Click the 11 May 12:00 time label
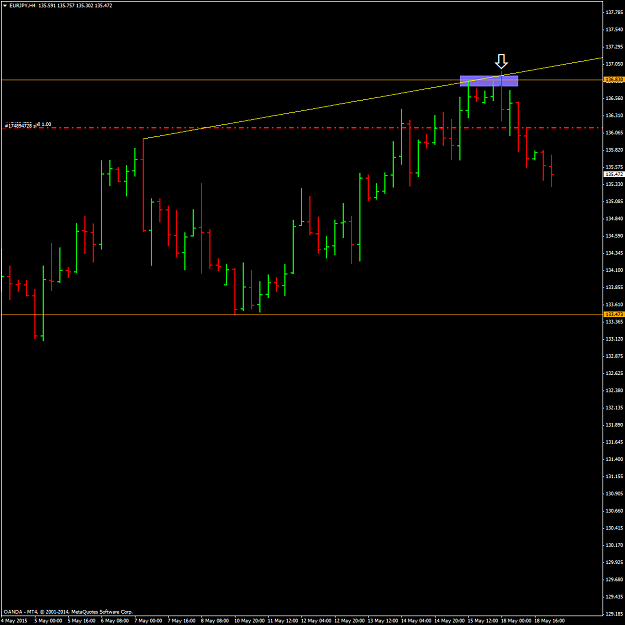Viewport: 625px width, 625px height. [x=283, y=621]
